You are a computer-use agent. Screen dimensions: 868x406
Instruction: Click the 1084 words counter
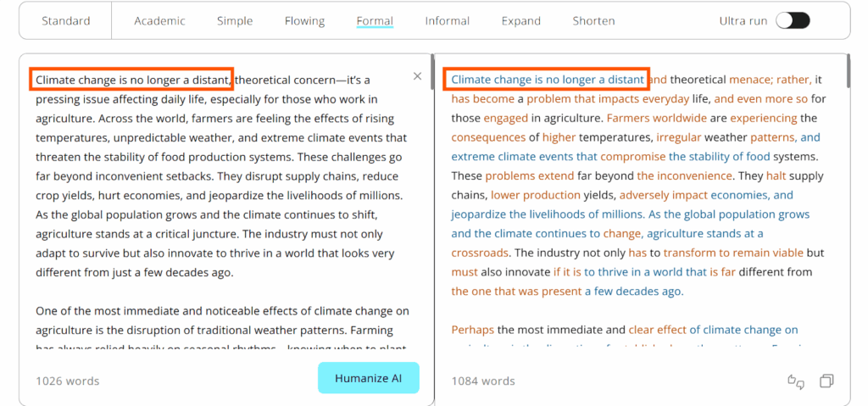pyautogui.click(x=483, y=381)
